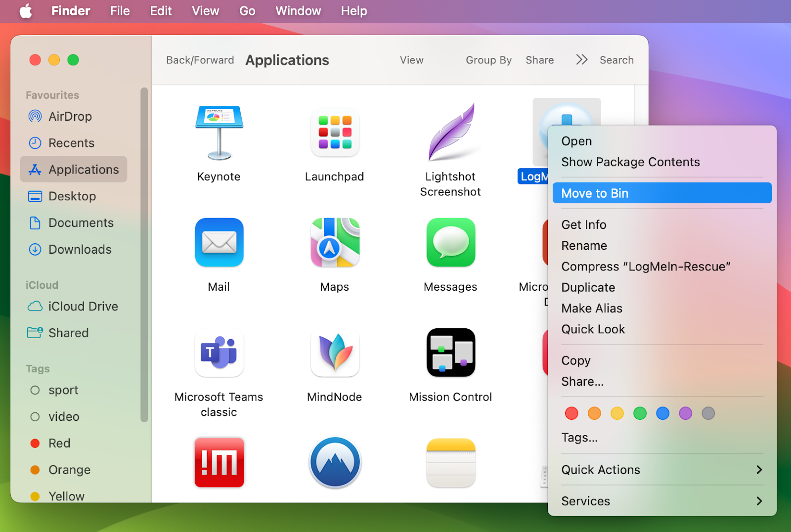Choose Copy in context menu
The image size is (791, 532).
tap(662, 360)
